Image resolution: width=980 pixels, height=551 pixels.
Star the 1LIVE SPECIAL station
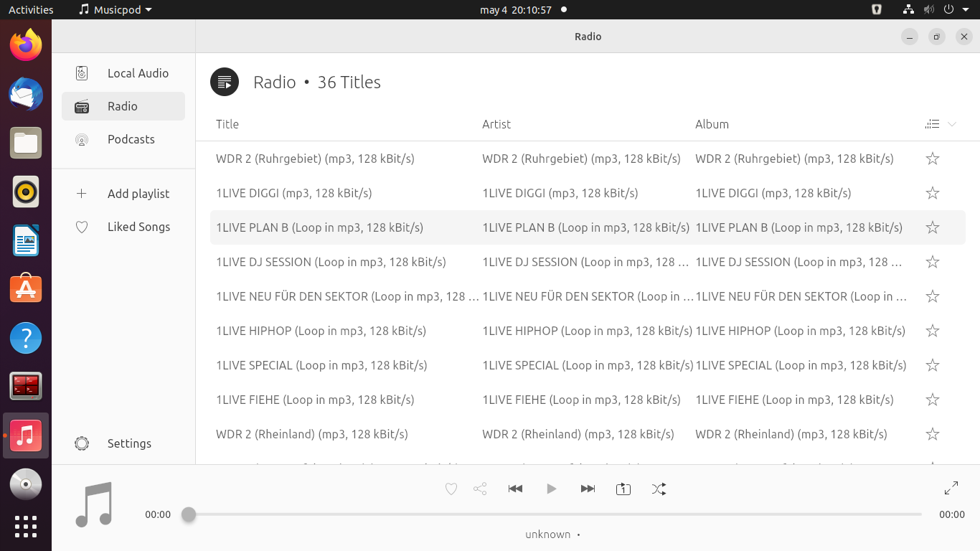933,365
